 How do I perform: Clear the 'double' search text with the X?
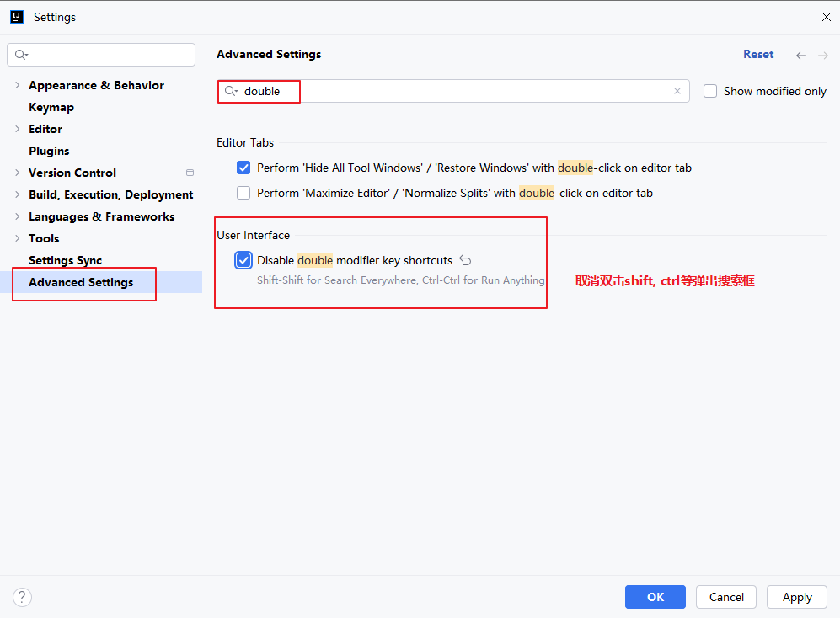[677, 91]
